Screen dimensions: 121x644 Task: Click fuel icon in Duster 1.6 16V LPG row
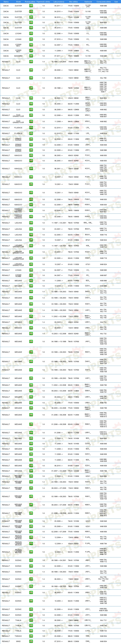coord(31,6)
